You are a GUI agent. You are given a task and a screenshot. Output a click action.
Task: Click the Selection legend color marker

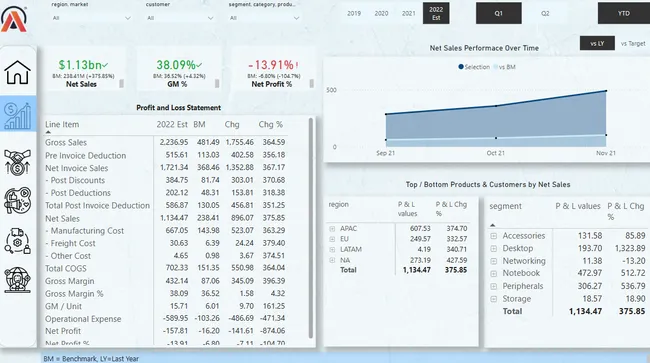[461, 67]
